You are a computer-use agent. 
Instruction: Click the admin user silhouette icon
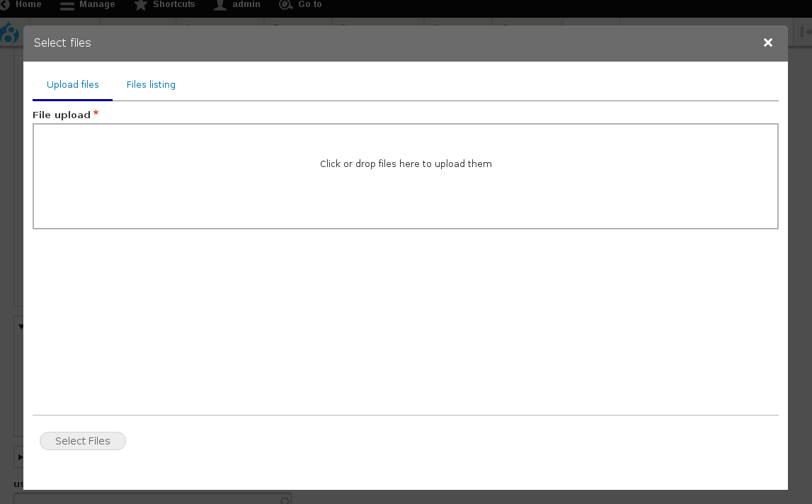pyautogui.click(x=220, y=5)
